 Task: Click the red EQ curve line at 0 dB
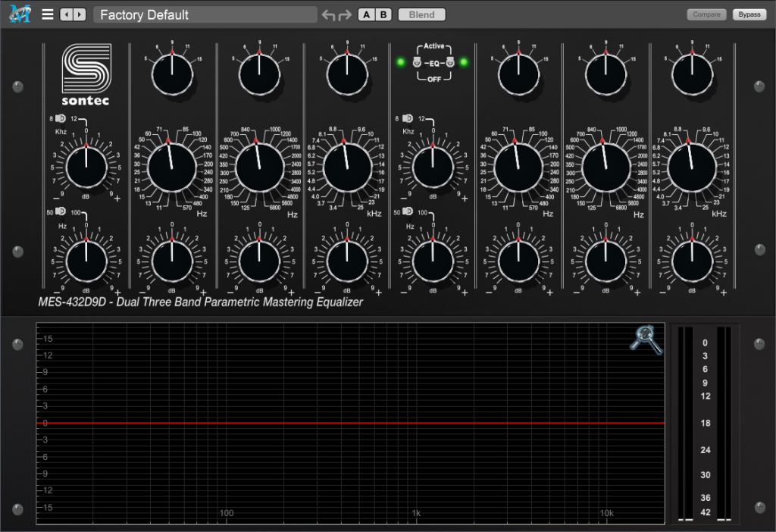tap(350, 423)
